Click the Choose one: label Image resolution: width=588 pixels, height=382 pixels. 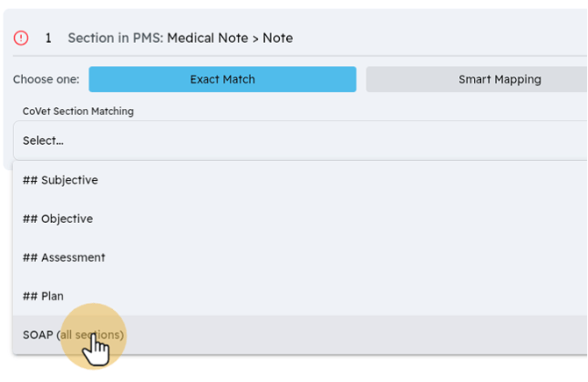pos(47,80)
